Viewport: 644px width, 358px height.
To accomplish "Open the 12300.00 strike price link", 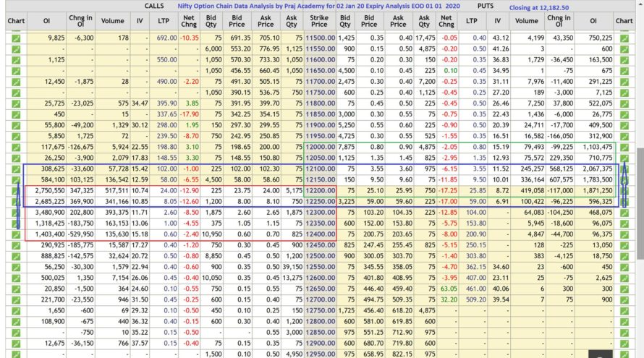I will [321, 212].
